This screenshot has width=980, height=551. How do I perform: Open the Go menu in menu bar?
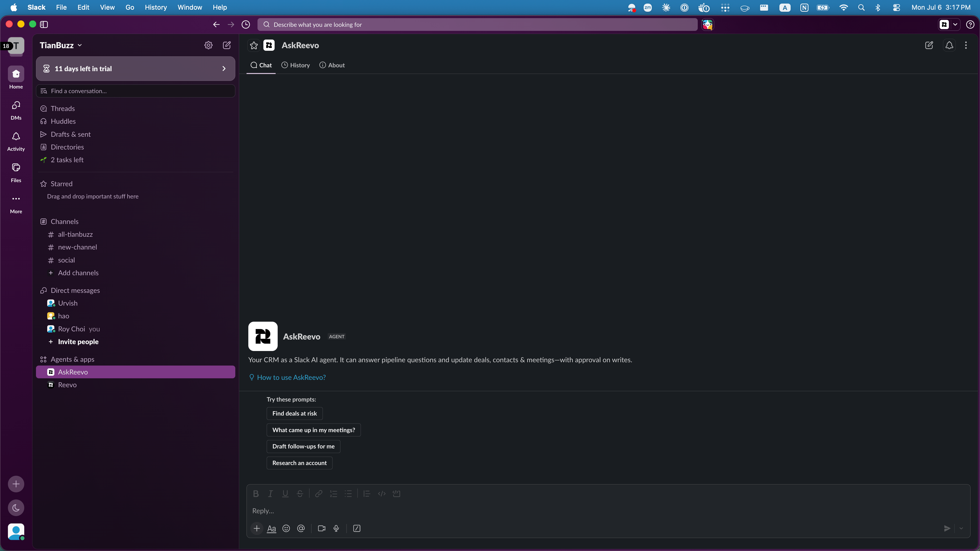130,7
